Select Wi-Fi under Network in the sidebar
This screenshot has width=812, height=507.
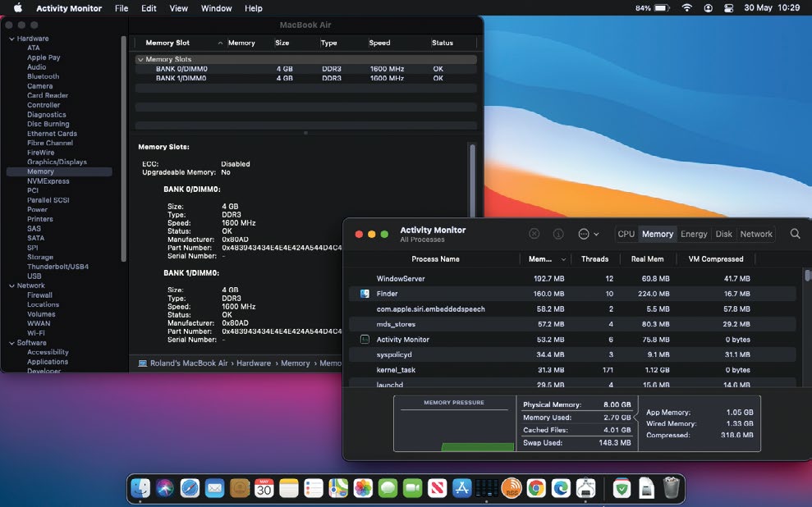click(x=36, y=333)
